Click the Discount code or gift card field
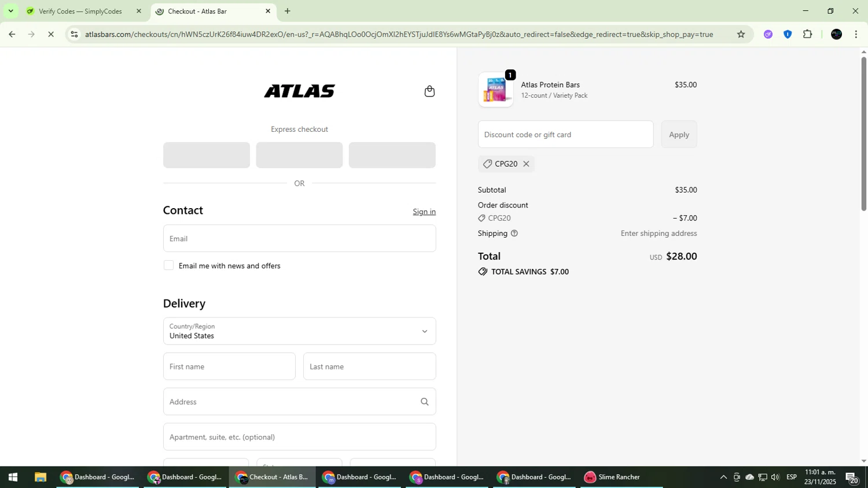This screenshot has height=488, width=868. [x=565, y=134]
